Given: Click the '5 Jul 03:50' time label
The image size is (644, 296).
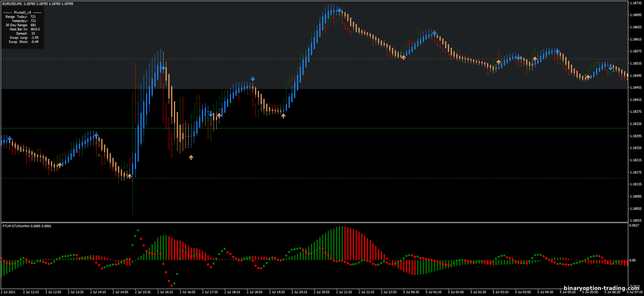Looking at the screenshot, I should [522, 292].
